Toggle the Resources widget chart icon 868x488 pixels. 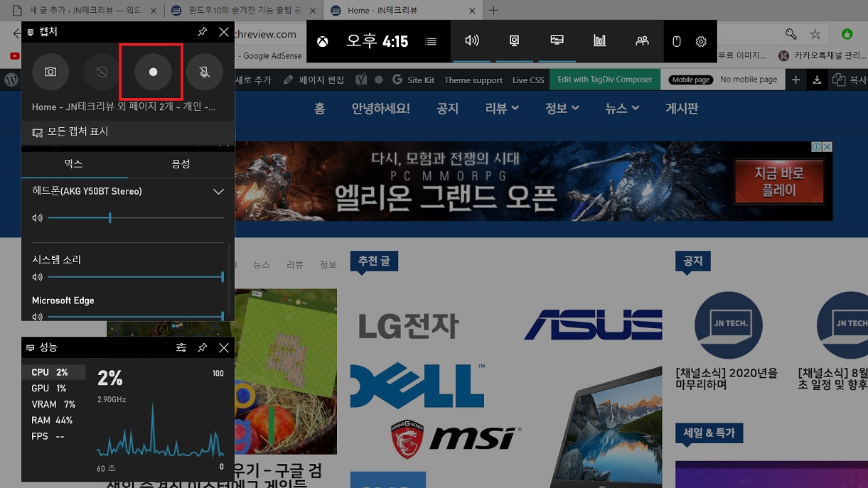[x=600, y=41]
